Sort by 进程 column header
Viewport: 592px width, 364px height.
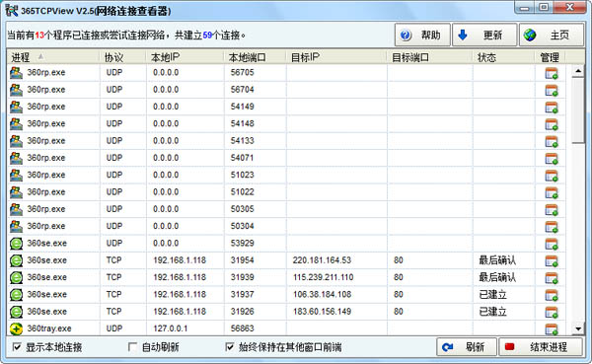click(x=53, y=57)
